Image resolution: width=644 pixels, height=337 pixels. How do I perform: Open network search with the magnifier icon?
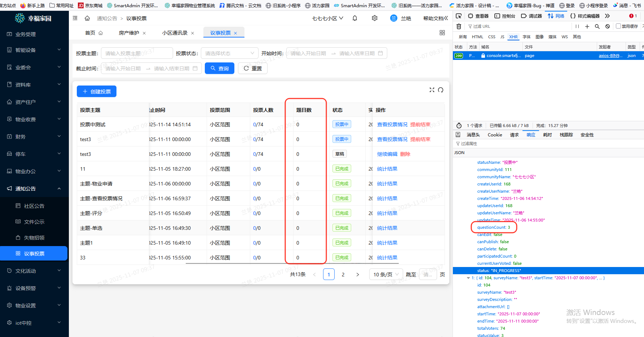[x=597, y=26]
